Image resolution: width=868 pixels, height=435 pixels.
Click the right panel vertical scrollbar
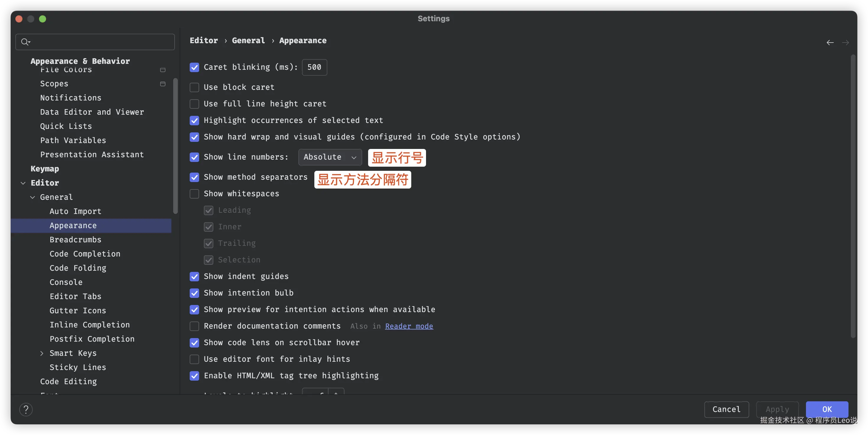[853, 197]
